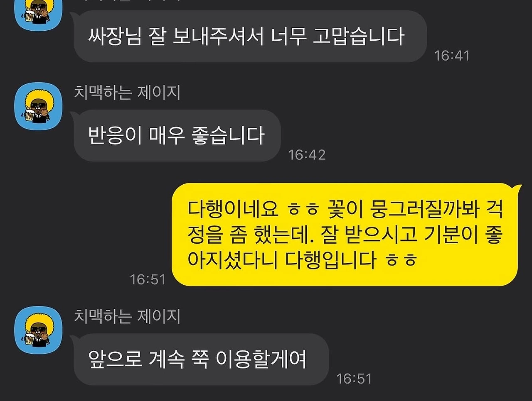The height and width of the screenshot is (401, 532).
Task: Open profile avatar above 반응이 매우 좋습니다 message
Action: pos(38,106)
